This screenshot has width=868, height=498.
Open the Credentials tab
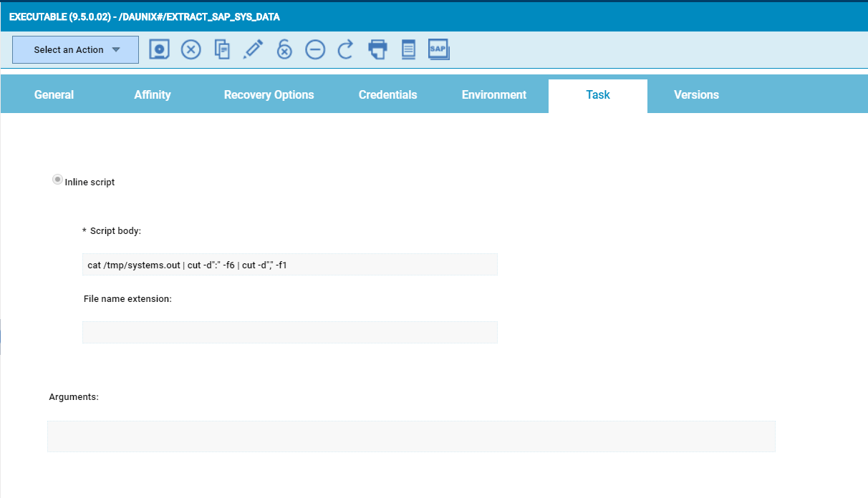pyautogui.click(x=387, y=95)
